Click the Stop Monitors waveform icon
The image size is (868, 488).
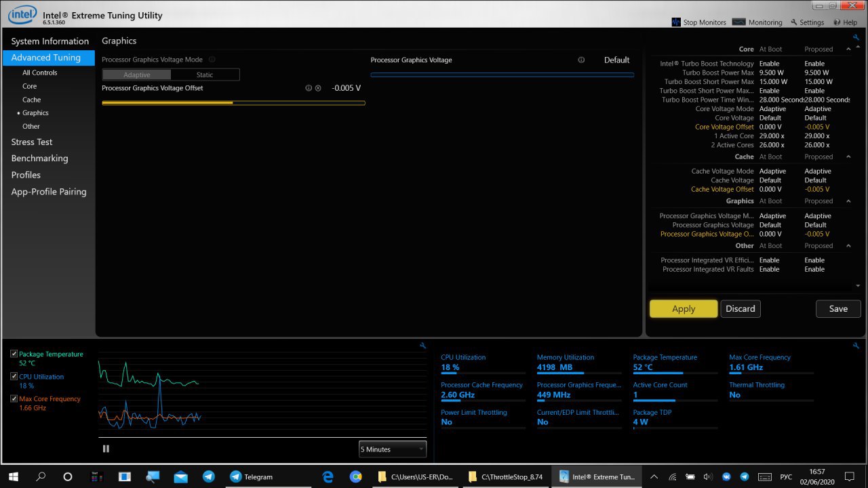pos(676,22)
